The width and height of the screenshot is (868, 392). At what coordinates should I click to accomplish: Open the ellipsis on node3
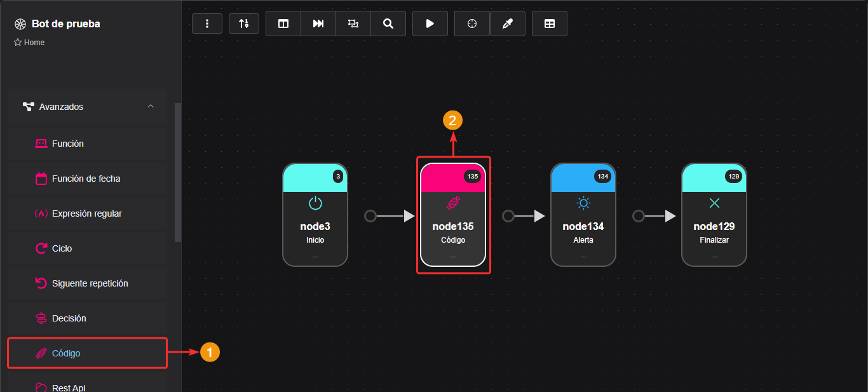point(315,256)
